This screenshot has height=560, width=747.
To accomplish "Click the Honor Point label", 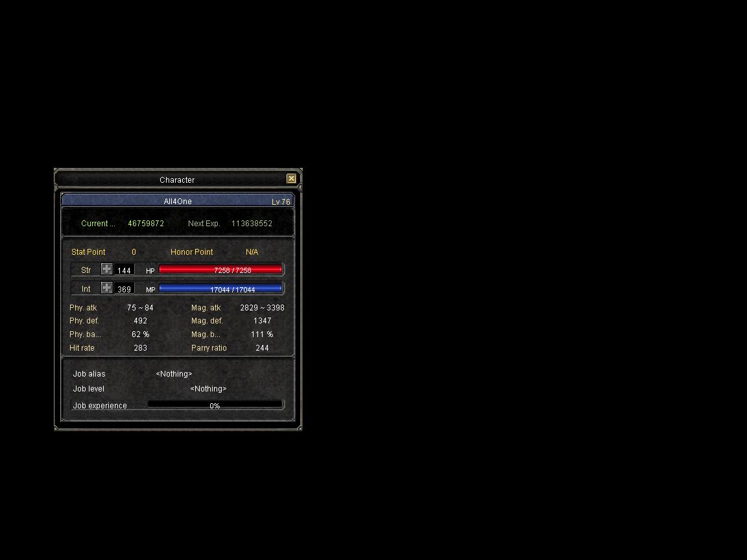I will (x=191, y=252).
